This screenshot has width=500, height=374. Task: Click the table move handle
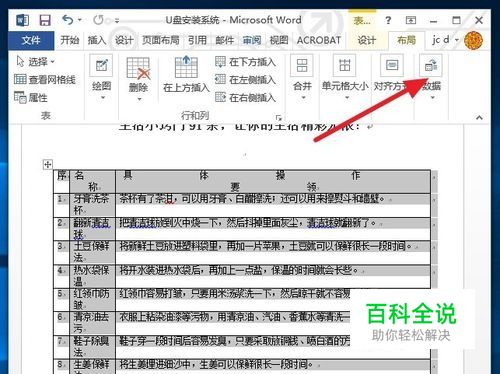point(48,164)
